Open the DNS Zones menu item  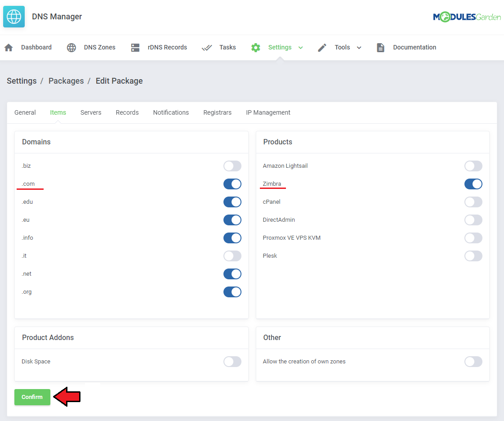[x=100, y=47]
